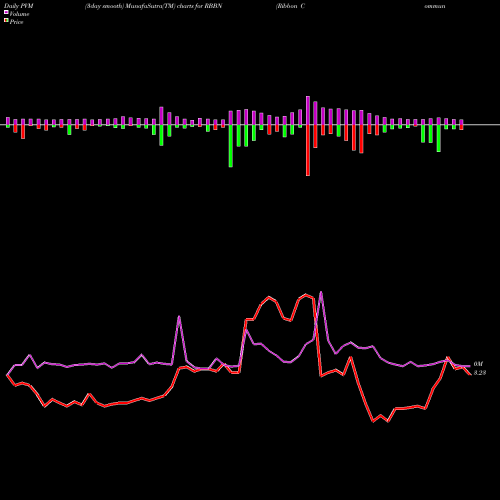Viewport: 500px width, 500px height.
Task: Click the 0M volume end label
Action: click(478, 364)
